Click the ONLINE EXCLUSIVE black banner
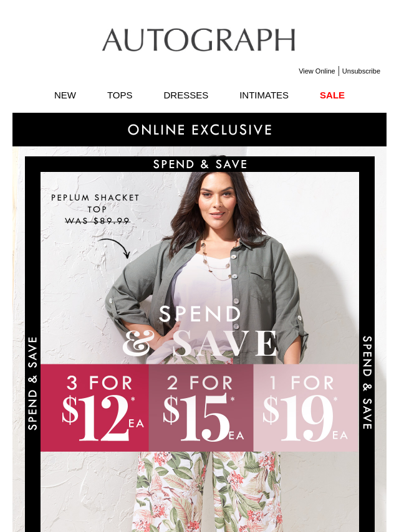Viewport: 399px width, 532px height. [199, 130]
